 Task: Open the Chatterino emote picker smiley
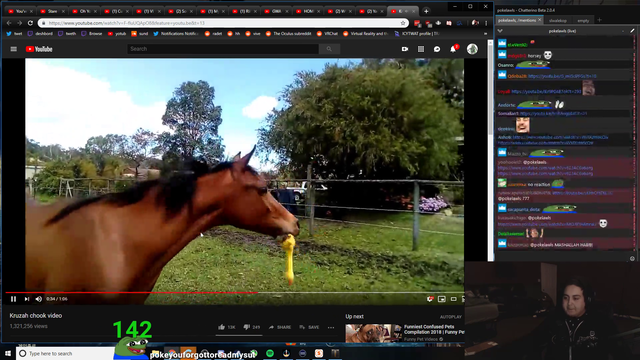pyautogui.click(x=632, y=258)
